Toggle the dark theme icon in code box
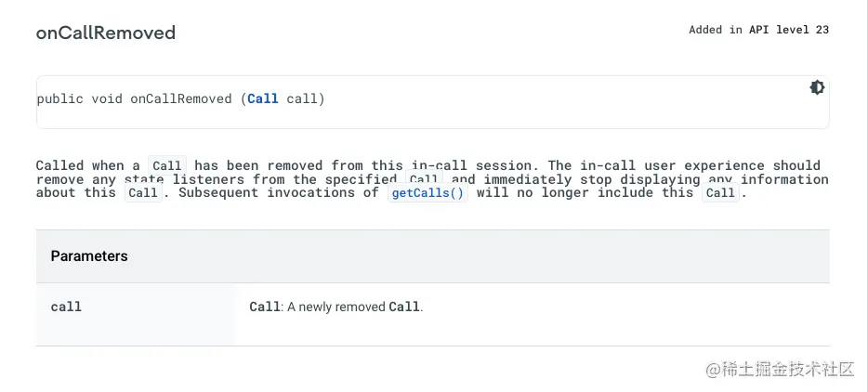Viewport: 868px width, 392px height. (817, 87)
